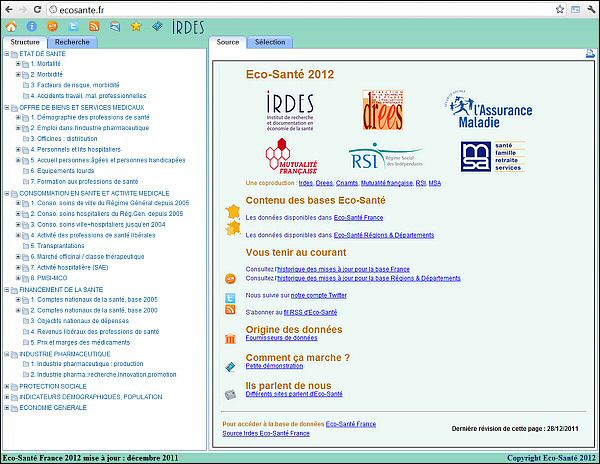Image resolution: width=600 pixels, height=464 pixels.
Task: Bookmark page with the star in address bar
Action: coord(559,9)
